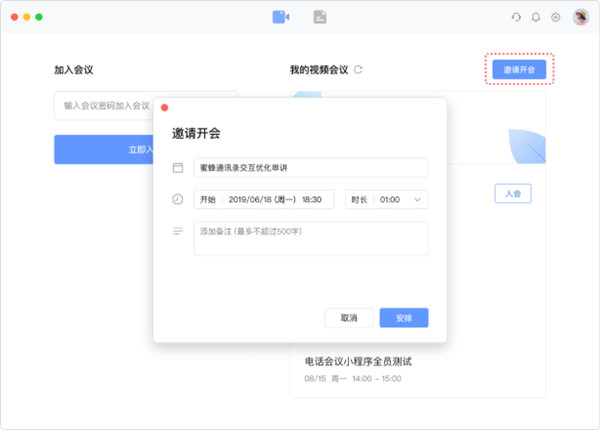Open the video meeting tab icon
600x430 pixels.
280,17
